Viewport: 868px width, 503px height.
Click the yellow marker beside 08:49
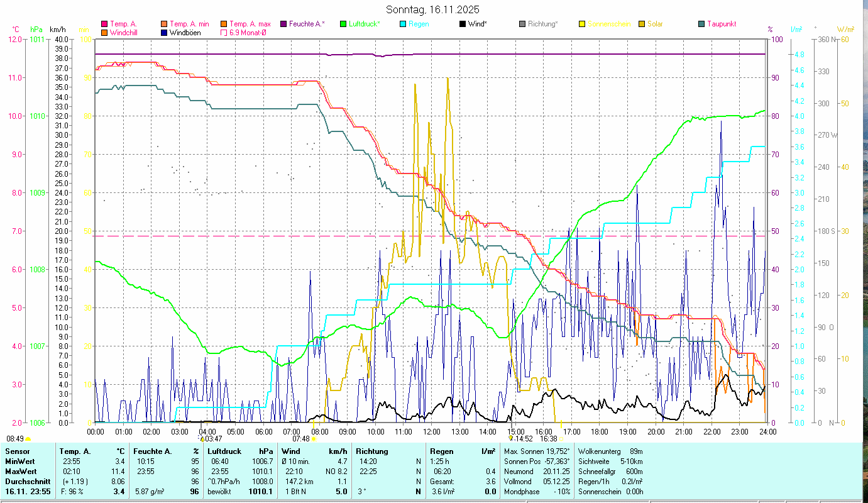pos(28,439)
